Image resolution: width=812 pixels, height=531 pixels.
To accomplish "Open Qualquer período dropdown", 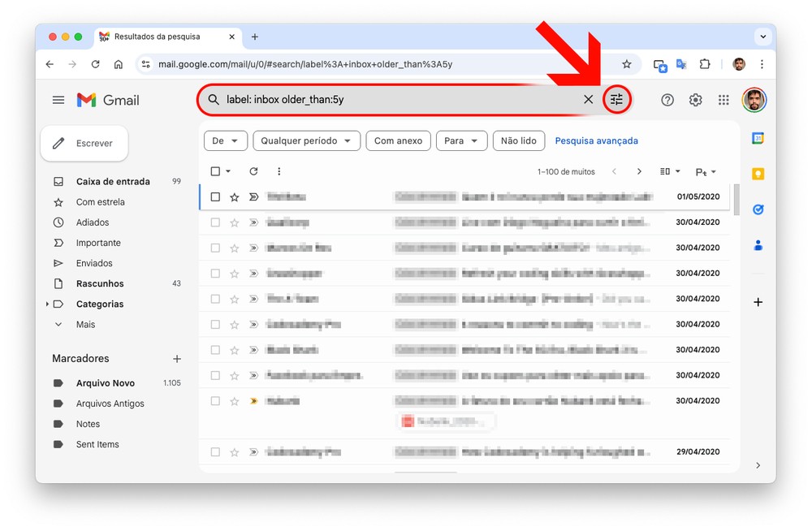I will pyautogui.click(x=307, y=141).
